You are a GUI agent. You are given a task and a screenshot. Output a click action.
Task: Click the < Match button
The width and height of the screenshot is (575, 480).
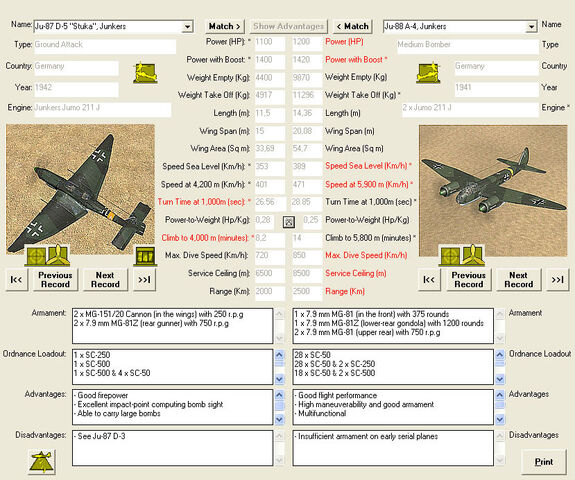click(352, 26)
